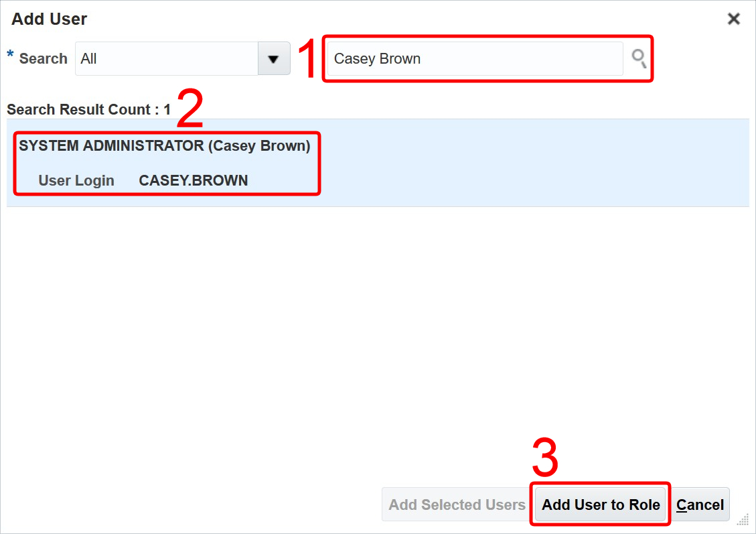Open the search category dropdown showing All

(274, 59)
